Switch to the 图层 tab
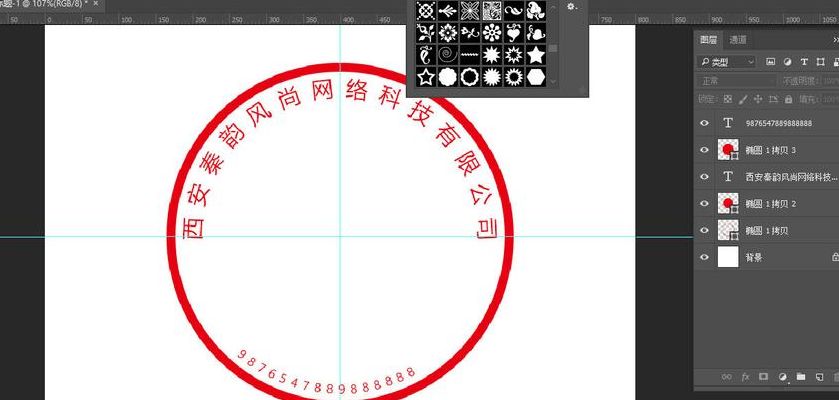The image size is (839, 400). (709, 40)
